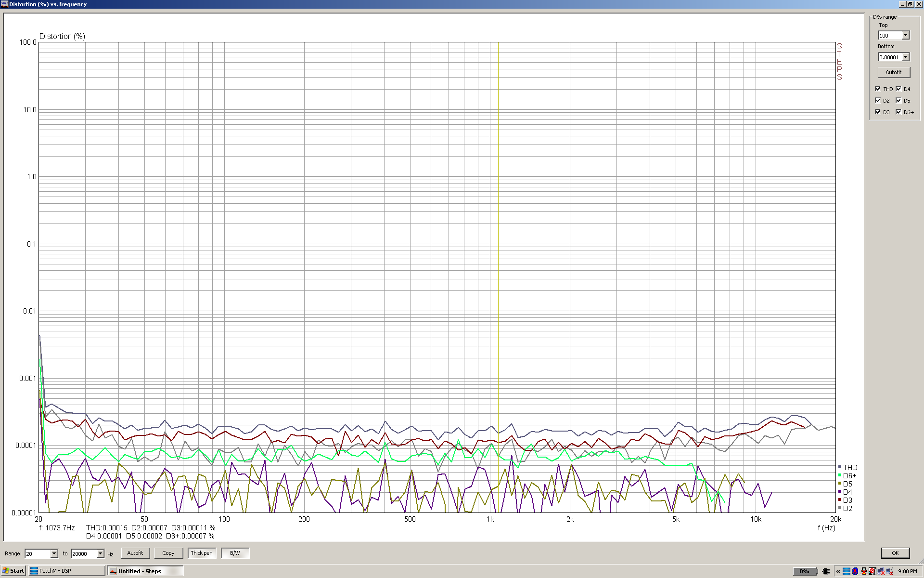Copy the distortion graph

168,553
